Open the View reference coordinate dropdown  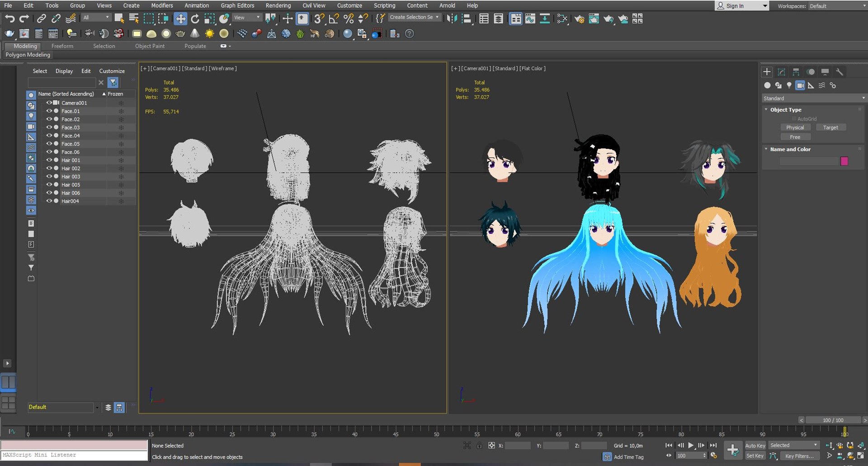pyautogui.click(x=247, y=17)
